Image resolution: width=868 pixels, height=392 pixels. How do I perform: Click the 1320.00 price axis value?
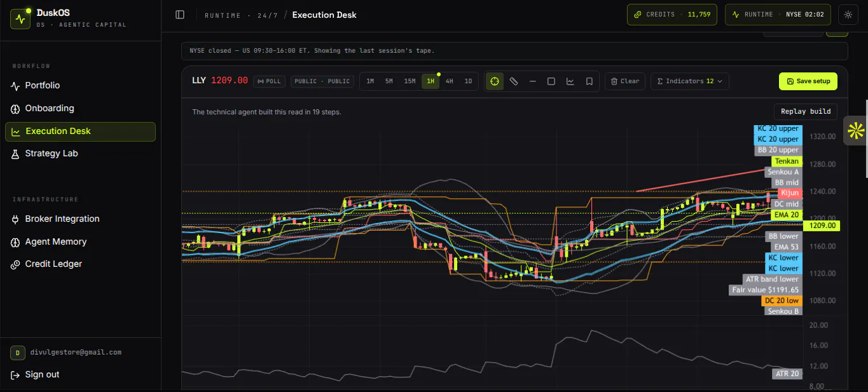click(822, 137)
